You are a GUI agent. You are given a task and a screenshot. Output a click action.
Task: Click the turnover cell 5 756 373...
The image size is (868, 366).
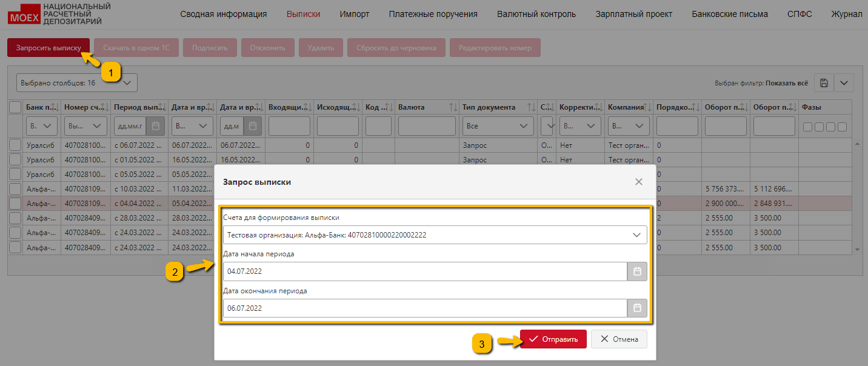(x=725, y=189)
